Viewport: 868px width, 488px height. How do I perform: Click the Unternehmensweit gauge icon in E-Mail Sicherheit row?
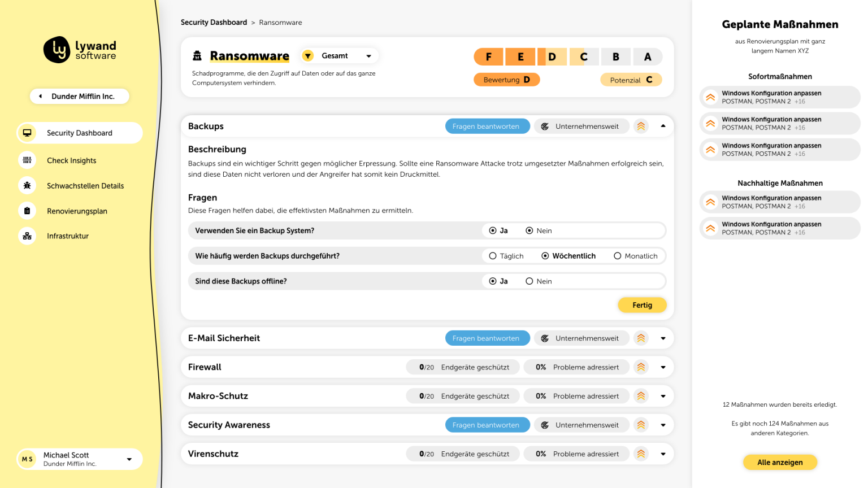pyautogui.click(x=545, y=338)
